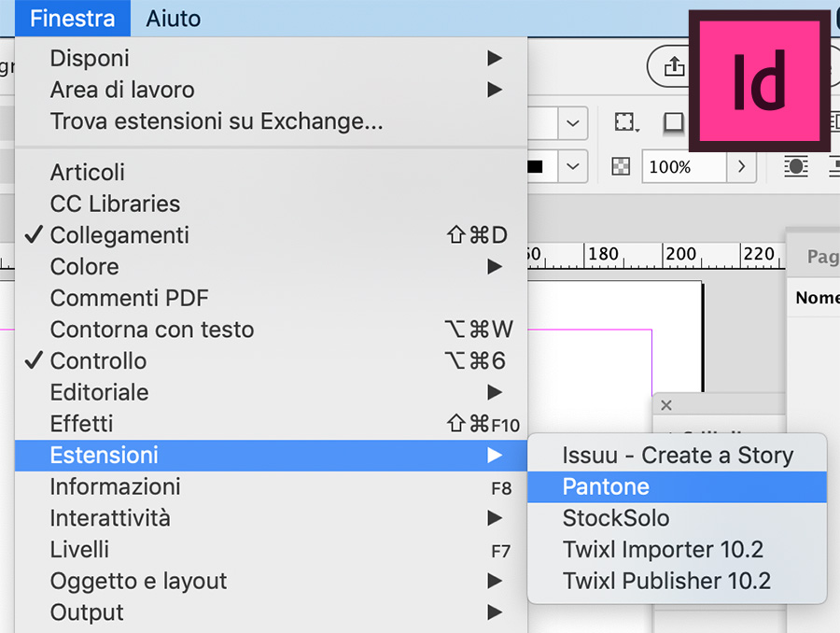Toggle the checked Controllo panel
The height and width of the screenshot is (633, 840).
(x=271, y=360)
